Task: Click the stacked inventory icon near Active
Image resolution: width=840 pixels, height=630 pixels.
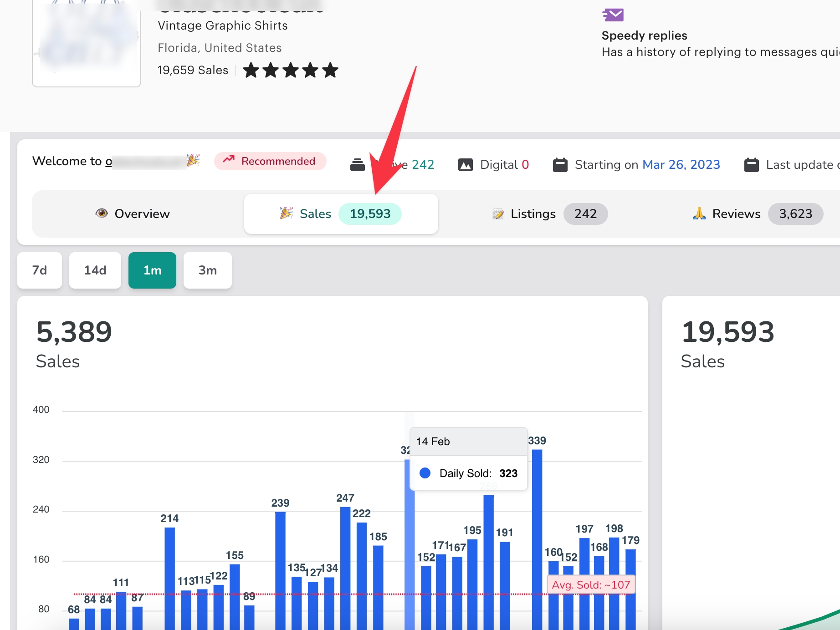Action: click(x=358, y=165)
